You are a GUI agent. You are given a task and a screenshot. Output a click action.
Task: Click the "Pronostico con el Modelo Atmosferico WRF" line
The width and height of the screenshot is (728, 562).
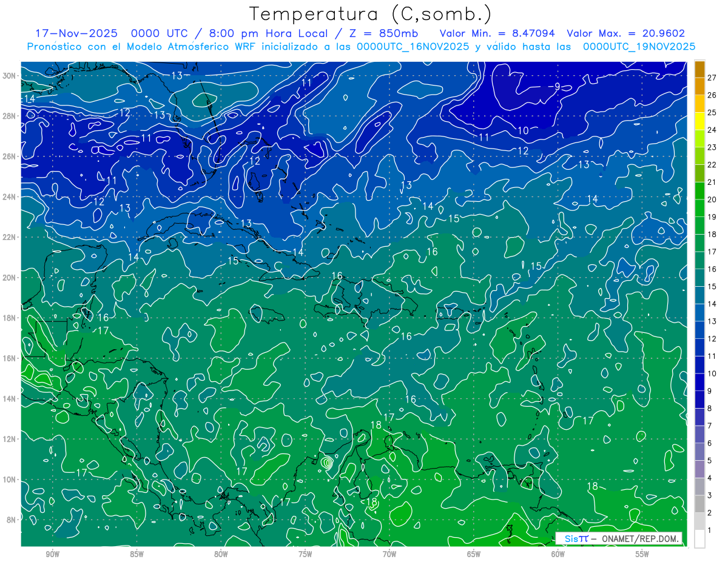[x=362, y=47]
